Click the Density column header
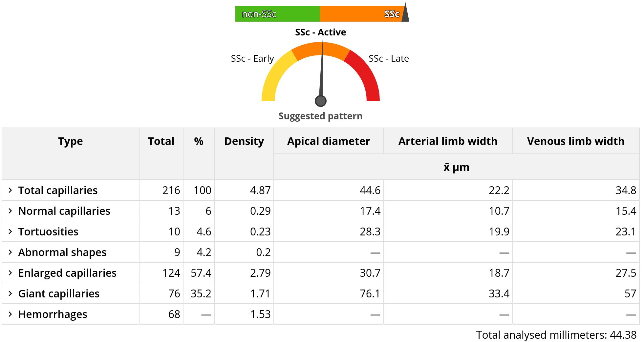The width and height of the screenshot is (644, 342). pyautogui.click(x=244, y=141)
